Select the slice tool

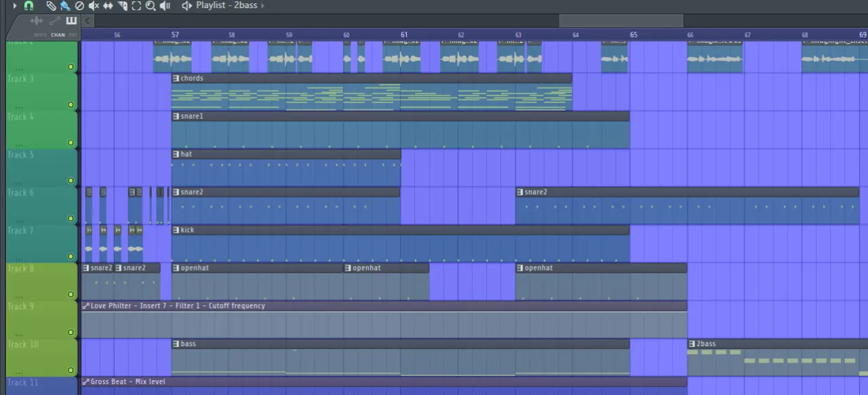(x=122, y=5)
